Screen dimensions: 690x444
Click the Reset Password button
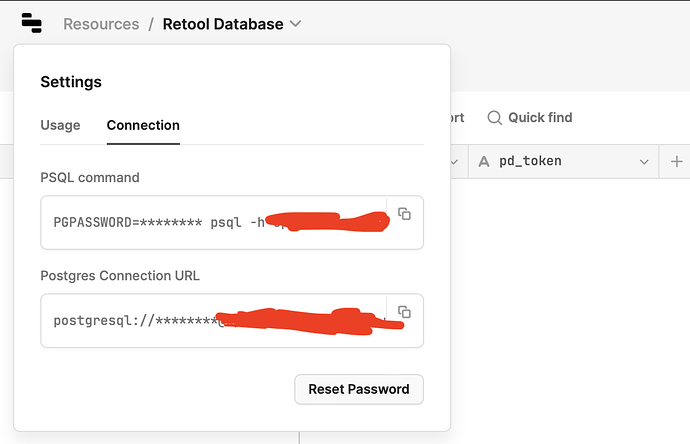tap(359, 389)
